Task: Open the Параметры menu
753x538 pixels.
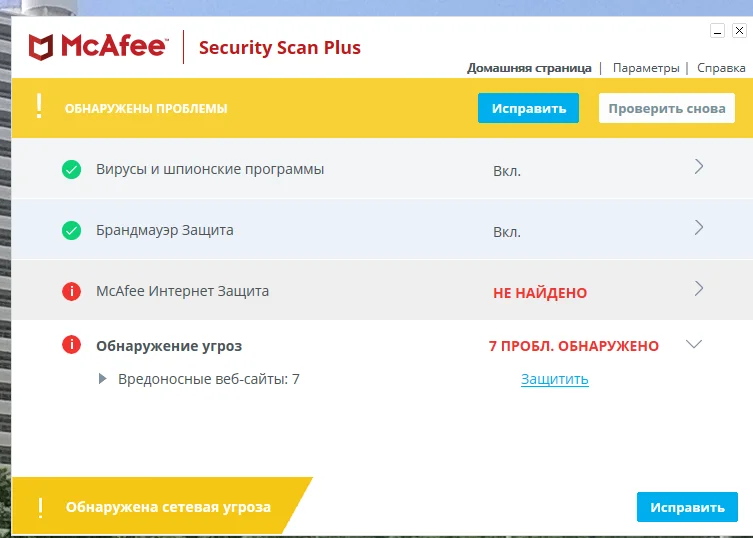Action: click(x=646, y=68)
